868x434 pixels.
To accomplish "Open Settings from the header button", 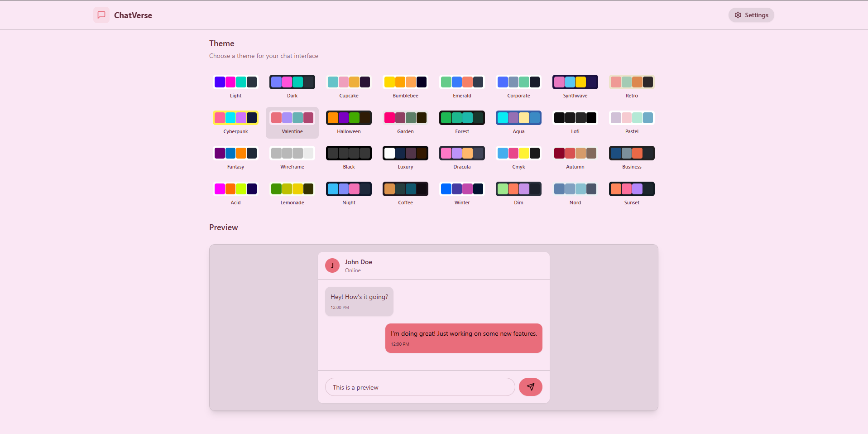I will pyautogui.click(x=751, y=15).
